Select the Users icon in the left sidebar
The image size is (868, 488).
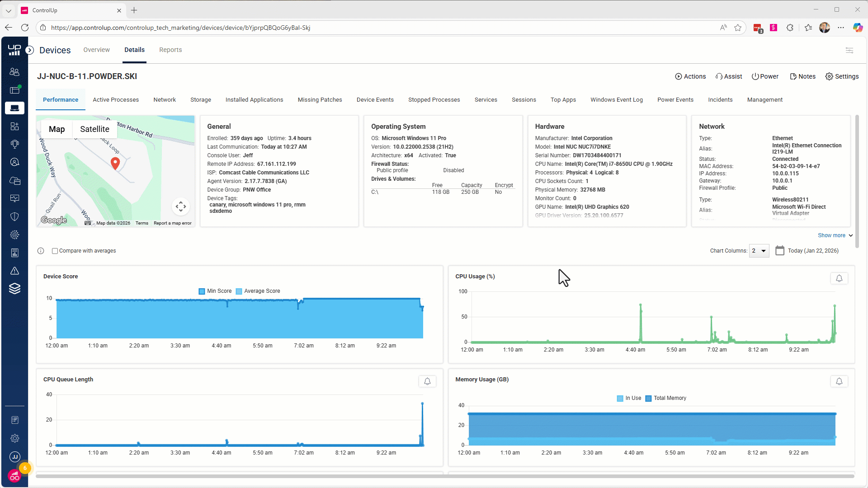tap(14, 71)
